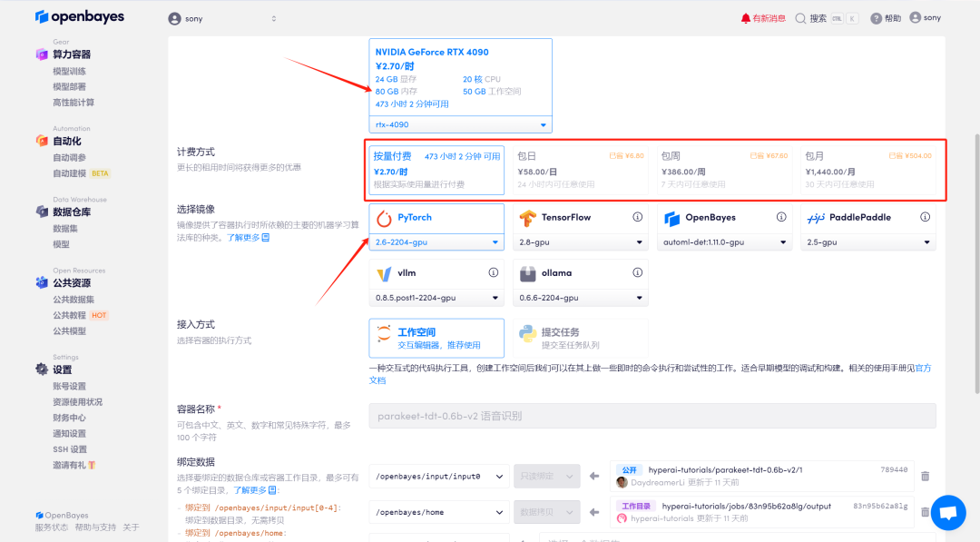Open the 官方 documentation link
The width and height of the screenshot is (980, 542).
(x=923, y=369)
